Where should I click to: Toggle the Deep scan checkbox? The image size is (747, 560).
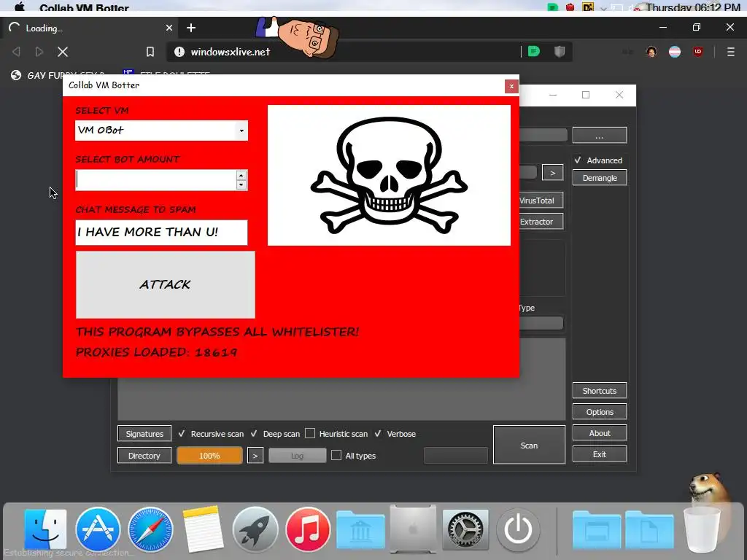(254, 433)
